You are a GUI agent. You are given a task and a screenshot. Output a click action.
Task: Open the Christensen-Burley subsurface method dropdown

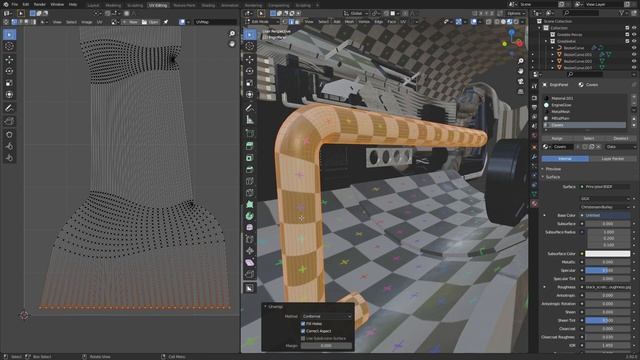606,207
